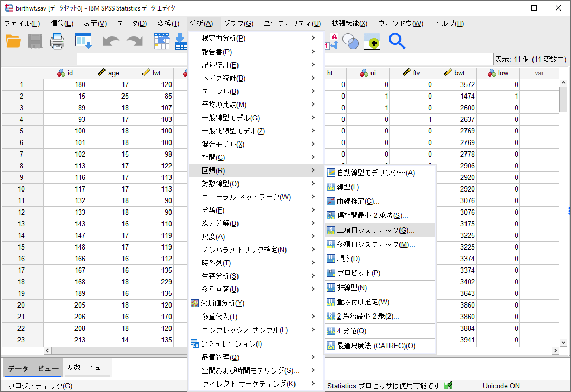Viewport: 571px width, 392px height.
Task: Click vertical scrollbar down arrow
Action: (x=564, y=342)
